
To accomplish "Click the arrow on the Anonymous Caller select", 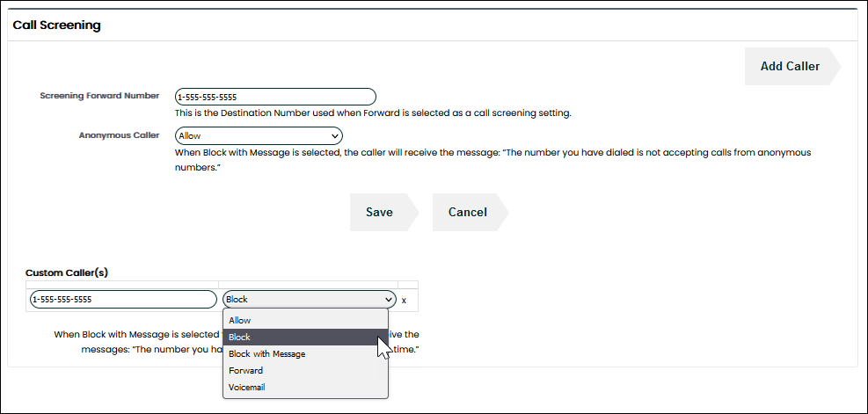I will point(335,136).
